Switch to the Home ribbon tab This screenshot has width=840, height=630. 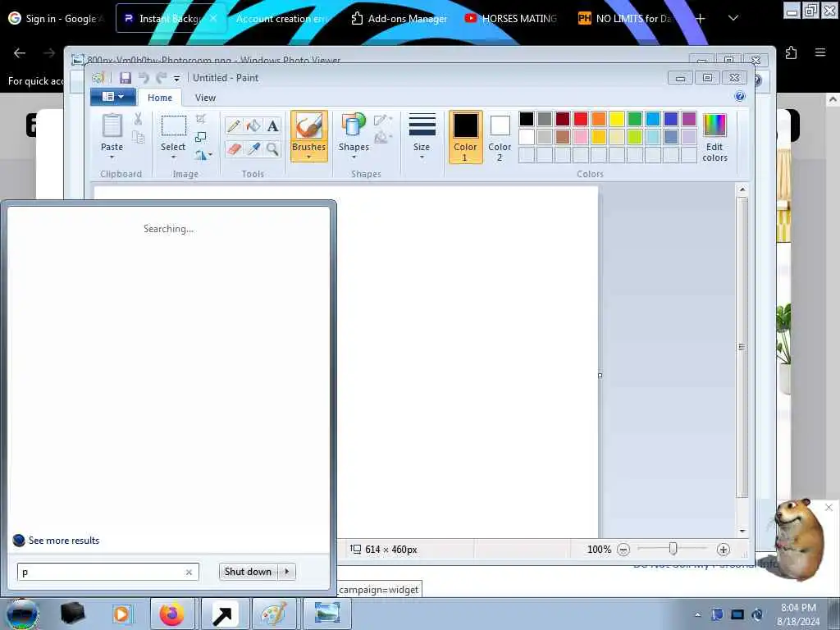[160, 98]
